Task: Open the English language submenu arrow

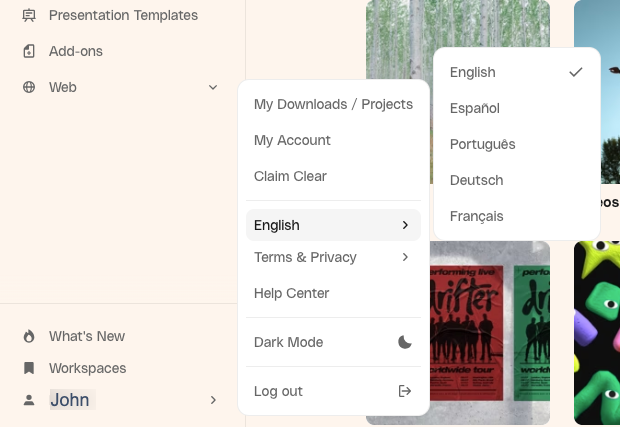Action: pos(405,225)
